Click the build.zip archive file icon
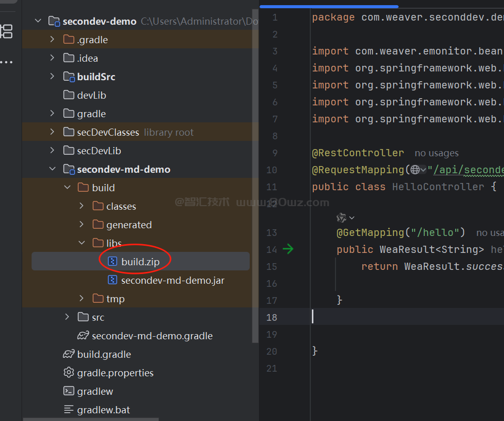Viewport: 504px width, 421px height. click(x=112, y=262)
